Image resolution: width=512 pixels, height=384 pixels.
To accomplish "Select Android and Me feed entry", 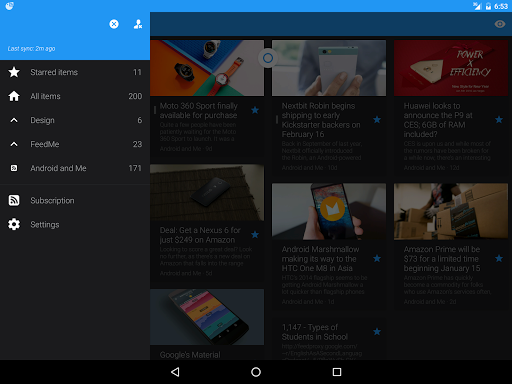I will (x=75, y=168).
